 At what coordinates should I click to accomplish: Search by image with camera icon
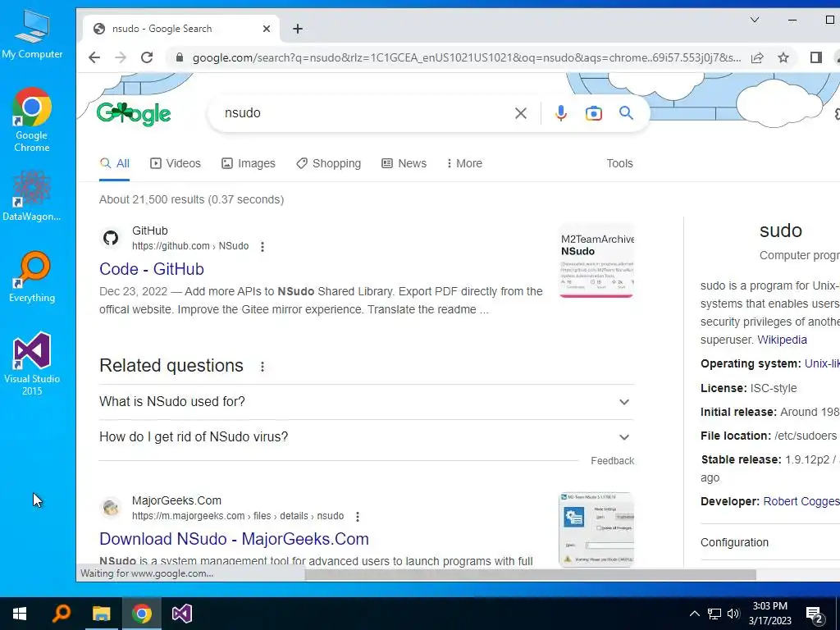click(594, 113)
